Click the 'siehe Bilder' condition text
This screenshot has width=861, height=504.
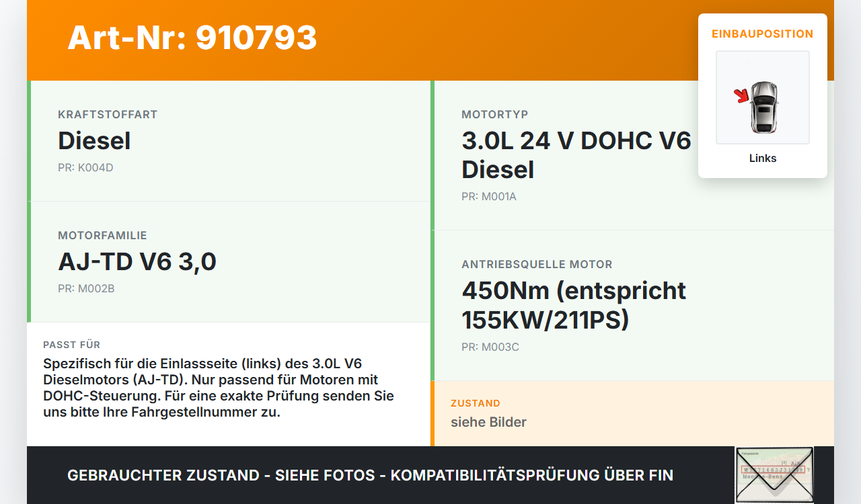[488, 422]
